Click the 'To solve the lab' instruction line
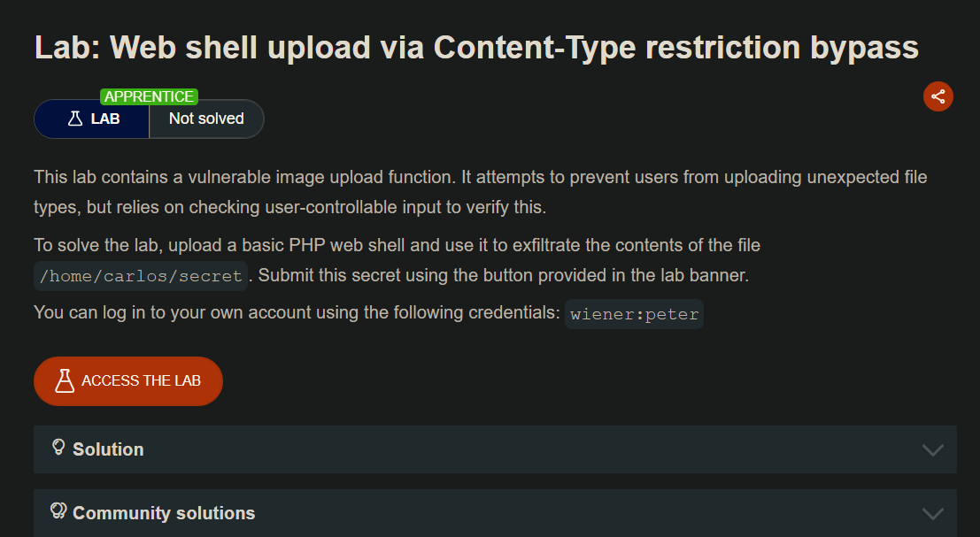The image size is (980, 537). click(397, 245)
